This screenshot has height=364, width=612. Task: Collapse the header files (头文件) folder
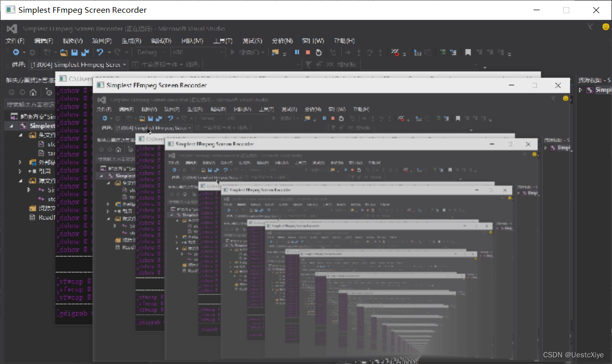[21, 135]
